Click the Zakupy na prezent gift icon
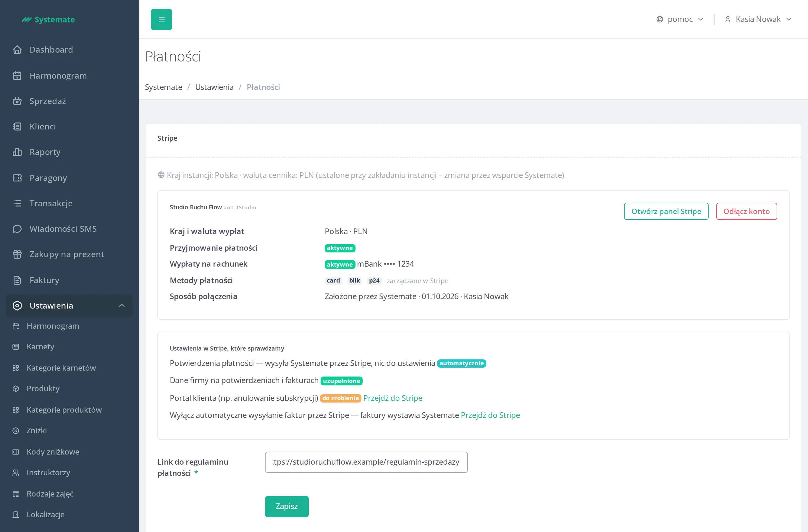Screen dimensions: 808x532 click(17, 254)
